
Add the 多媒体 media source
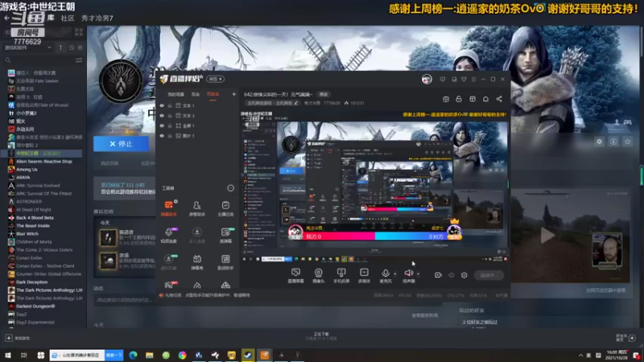[x=364, y=276]
